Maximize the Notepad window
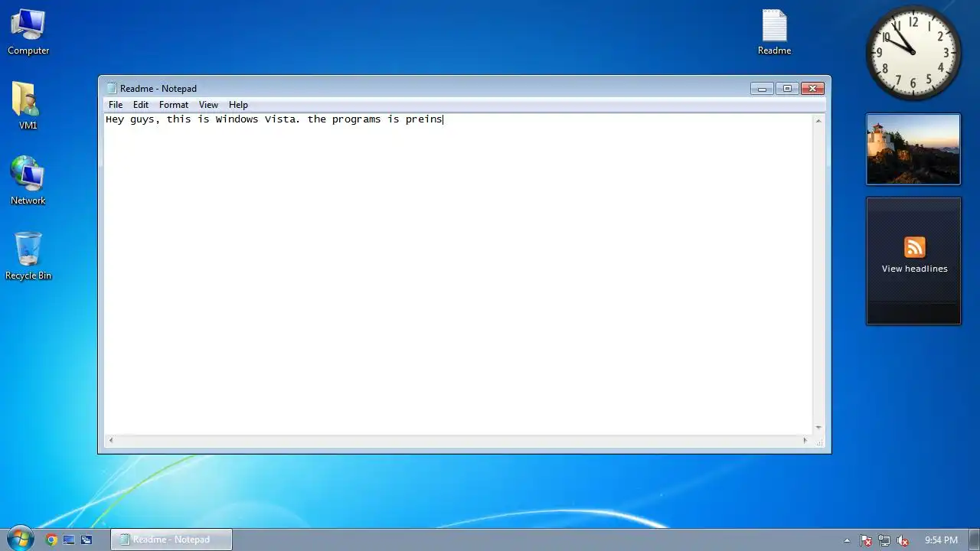The image size is (980, 551). click(787, 88)
